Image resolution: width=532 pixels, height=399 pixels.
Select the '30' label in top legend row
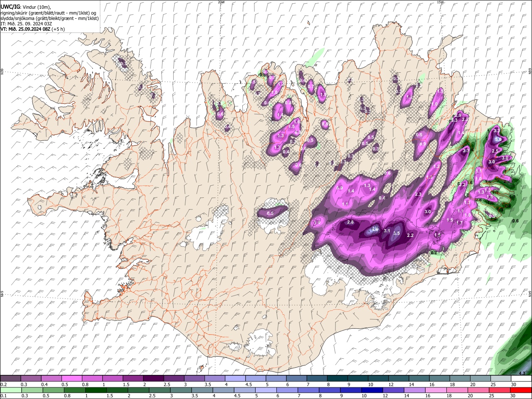513,384
